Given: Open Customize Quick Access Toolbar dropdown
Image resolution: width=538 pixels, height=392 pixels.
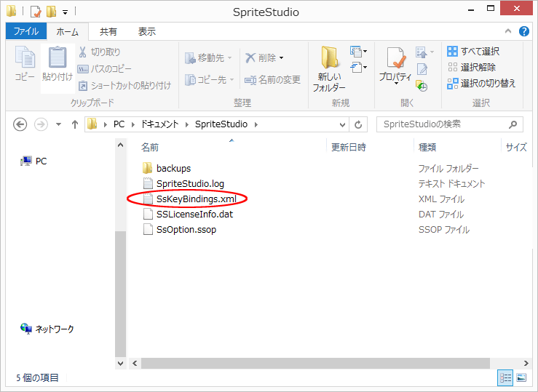Looking at the screenshot, I should point(66,12).
